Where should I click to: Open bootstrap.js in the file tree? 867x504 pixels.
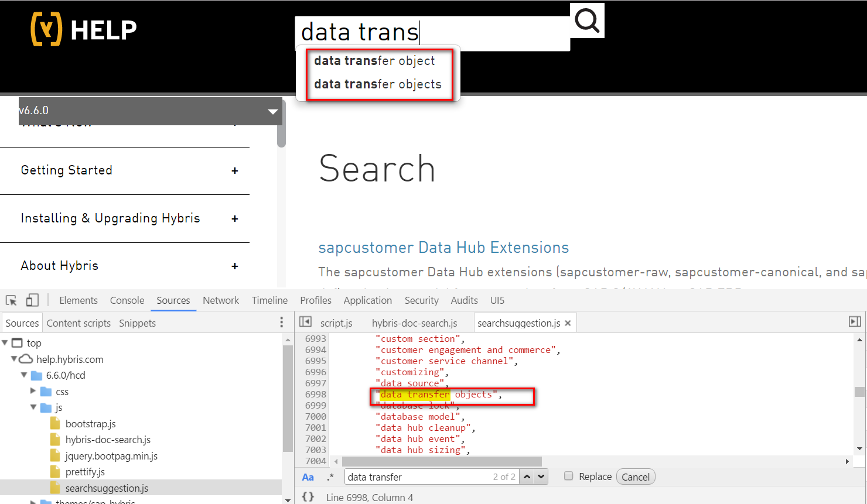point(91,424)
